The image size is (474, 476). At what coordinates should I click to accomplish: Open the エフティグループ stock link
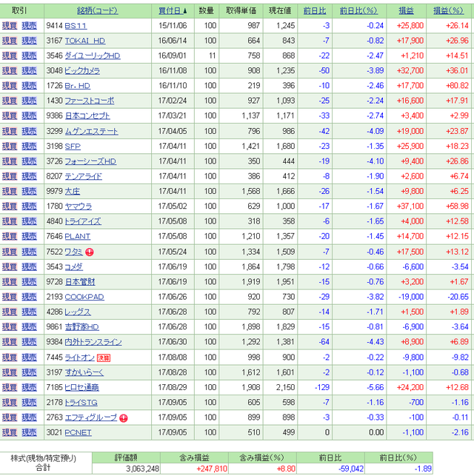pos(91,418)
